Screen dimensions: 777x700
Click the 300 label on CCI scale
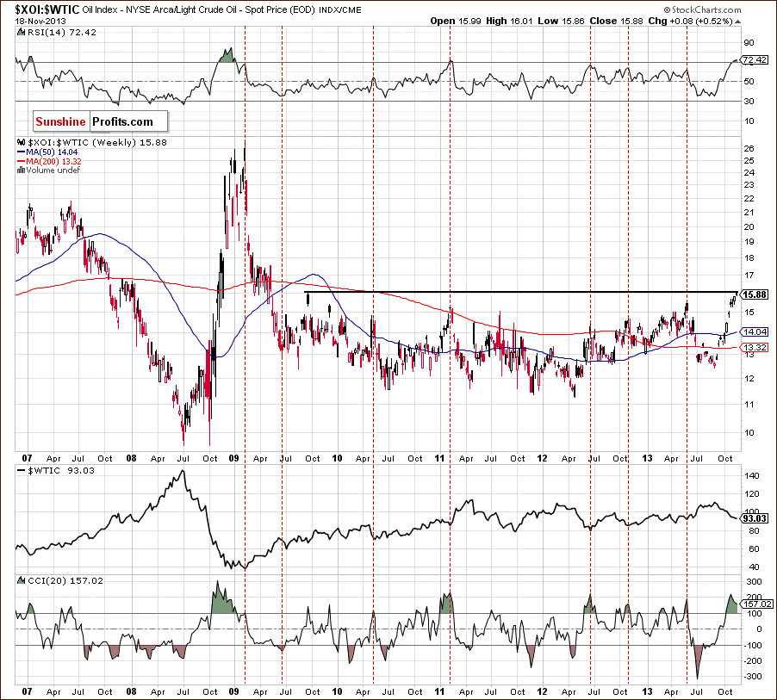(754, 582)
